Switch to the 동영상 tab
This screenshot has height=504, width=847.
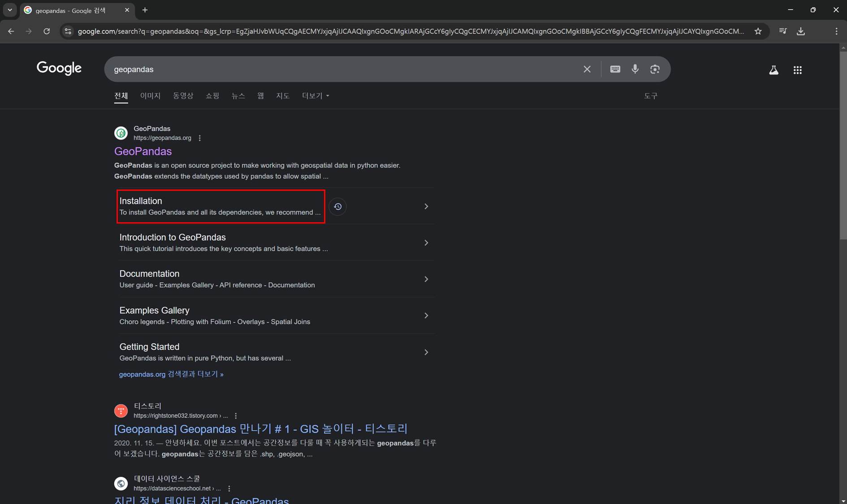click(183, 96)
